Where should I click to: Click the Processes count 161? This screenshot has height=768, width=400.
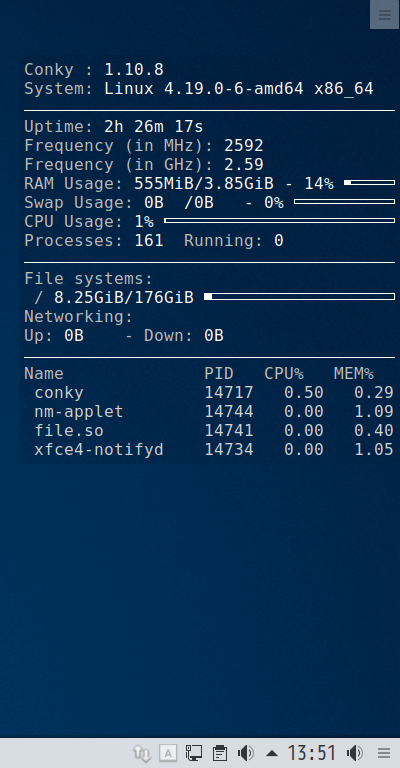pyautogui.click(x=149, y=240)
